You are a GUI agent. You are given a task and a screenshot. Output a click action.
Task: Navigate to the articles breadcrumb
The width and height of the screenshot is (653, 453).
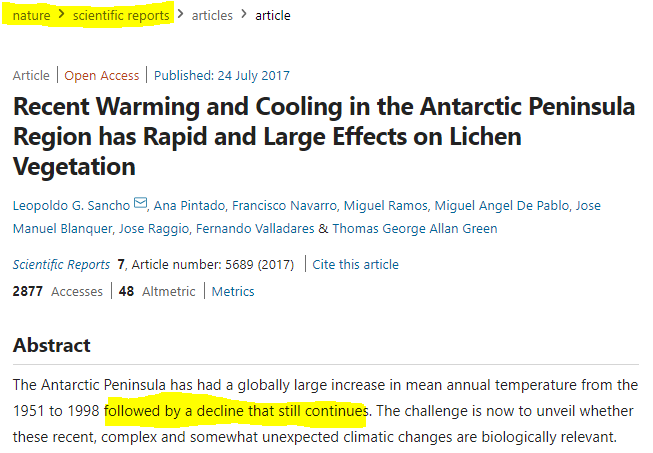211,16
